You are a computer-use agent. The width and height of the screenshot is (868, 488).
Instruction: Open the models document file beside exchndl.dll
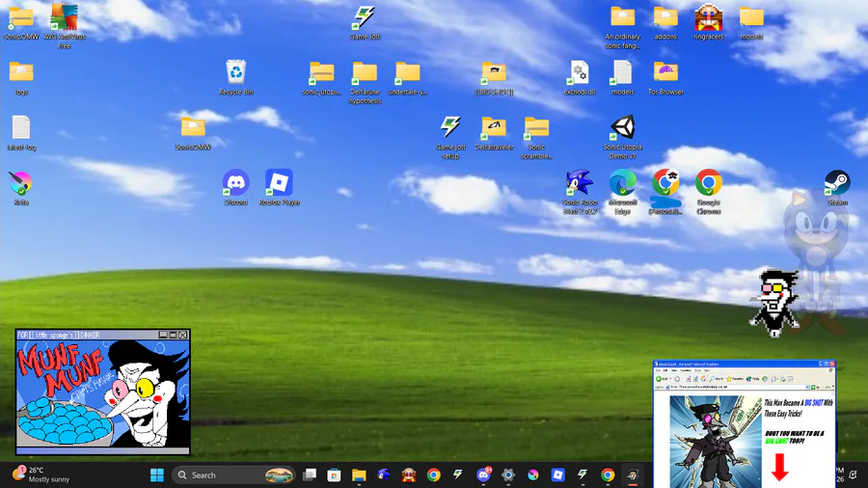click(623, 78)
